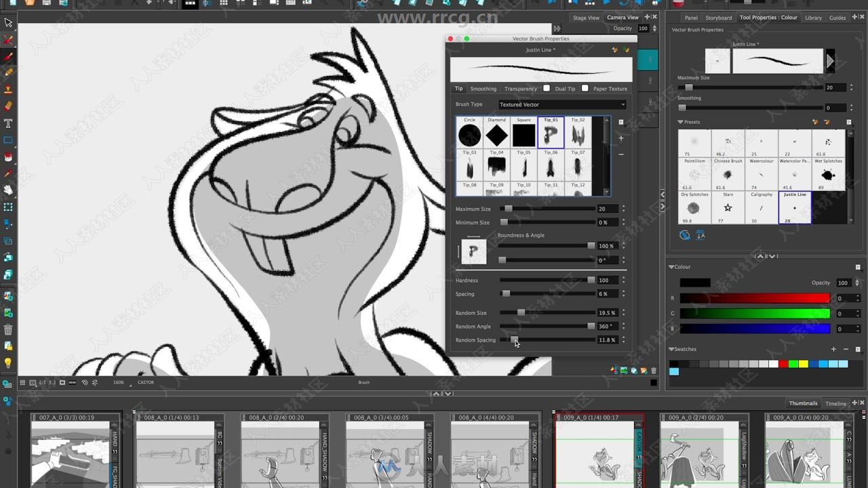
Task: Enable the Dual Tip checkbox
Action: (x=547, y=88)
